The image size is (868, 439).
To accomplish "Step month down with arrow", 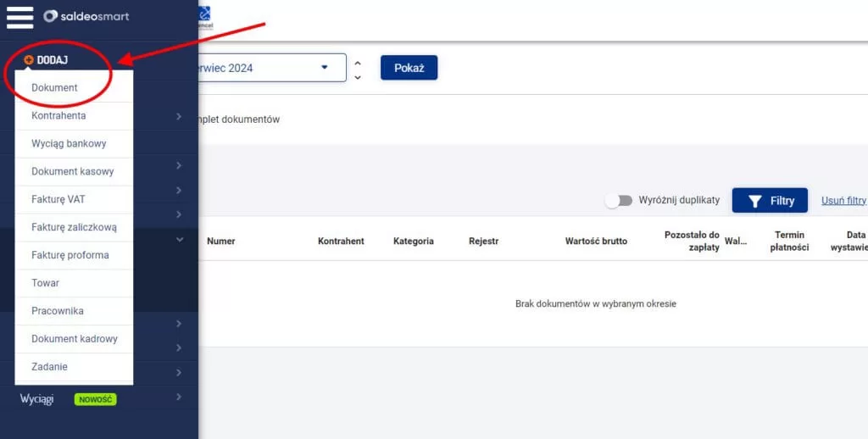I will [x=358, y=77].
